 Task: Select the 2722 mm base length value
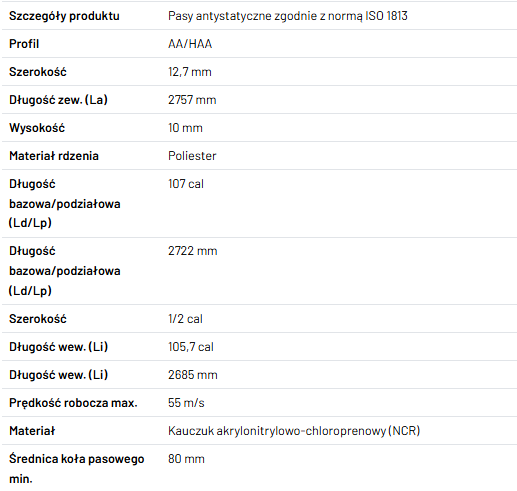coord(193,251)
